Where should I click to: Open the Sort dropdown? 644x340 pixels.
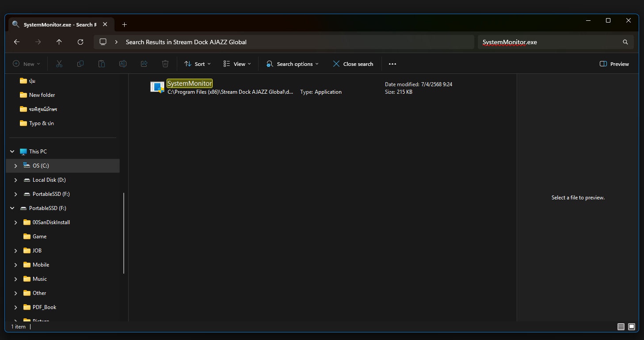(x=198, y=64)
